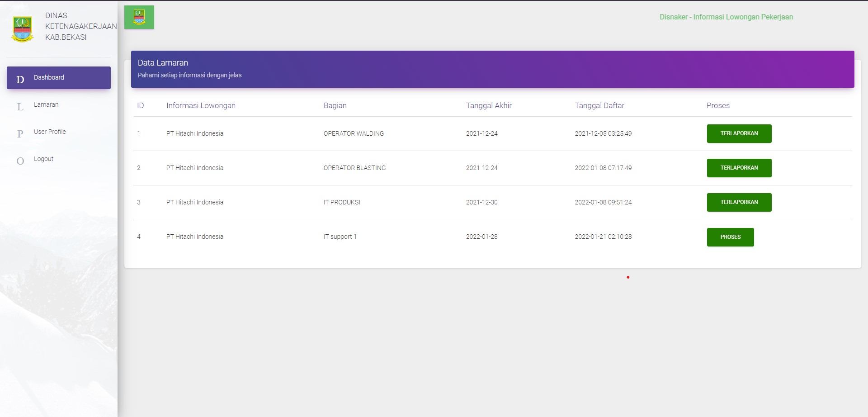Click TERLAPORKAN button for OPERATOR WALDING
The height and width of the screenshot is (417, 868).
click(x=739, y=133)
